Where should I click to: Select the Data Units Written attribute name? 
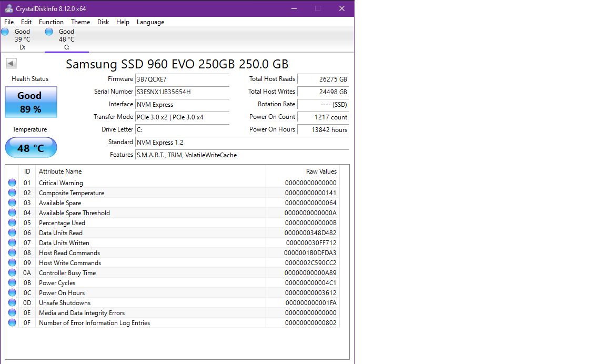coord(64,243)
